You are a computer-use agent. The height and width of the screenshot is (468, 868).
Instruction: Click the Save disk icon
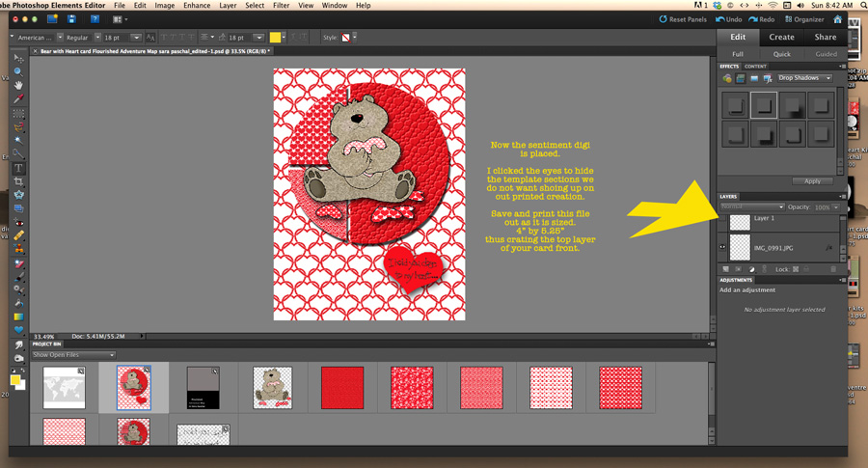click(x=71, y=19)
